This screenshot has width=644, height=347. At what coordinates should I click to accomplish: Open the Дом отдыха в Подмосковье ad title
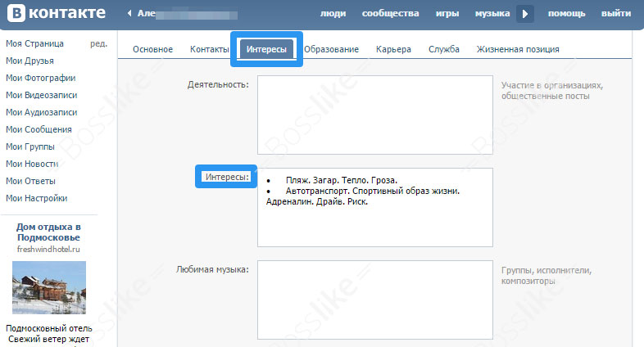(x=48, y=232)
